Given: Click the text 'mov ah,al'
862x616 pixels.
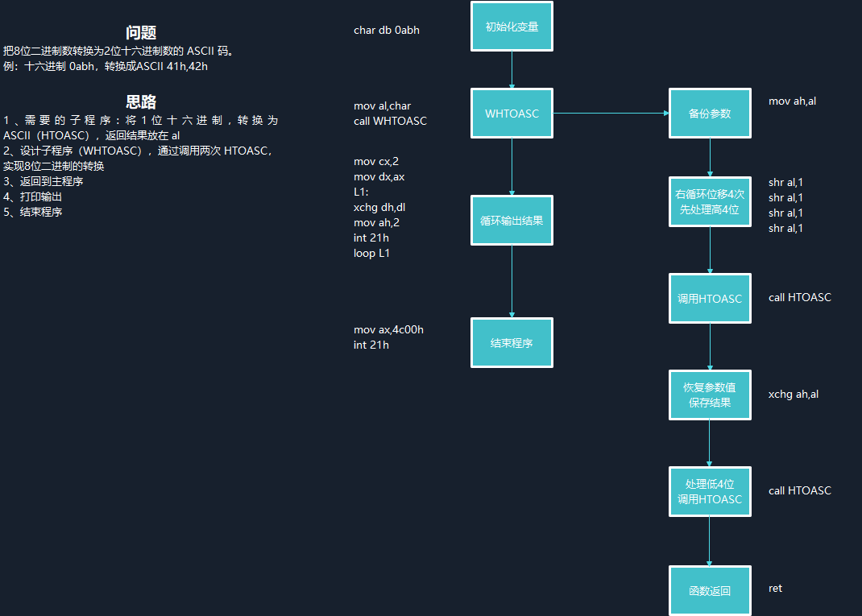Looking at the screenshot, I should [x=792, y=101].
